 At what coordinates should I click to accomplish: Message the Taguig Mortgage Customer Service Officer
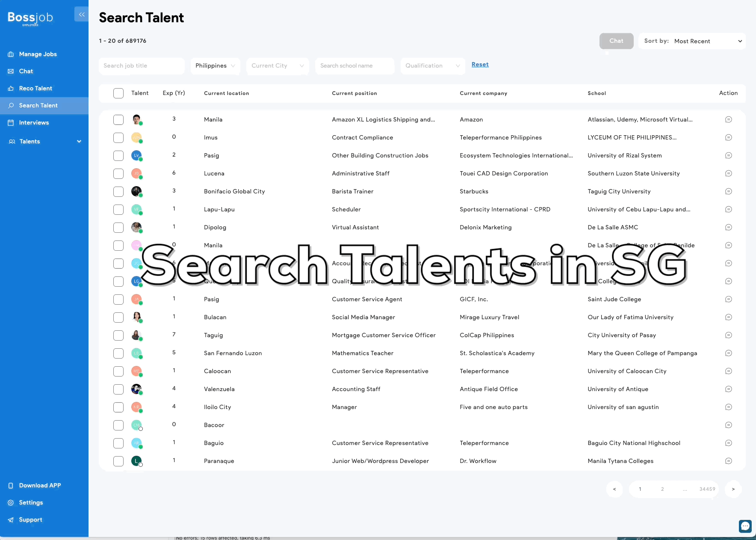[729, 335]
